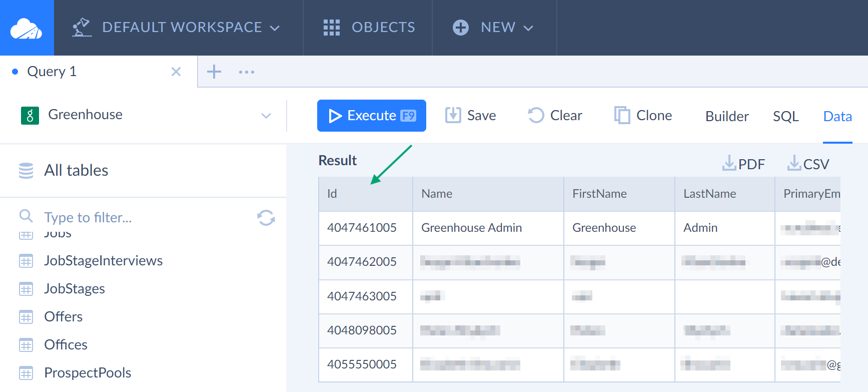Open the New dropdown menu
This screenshot has height=392, width=868.
click(493, 28)
